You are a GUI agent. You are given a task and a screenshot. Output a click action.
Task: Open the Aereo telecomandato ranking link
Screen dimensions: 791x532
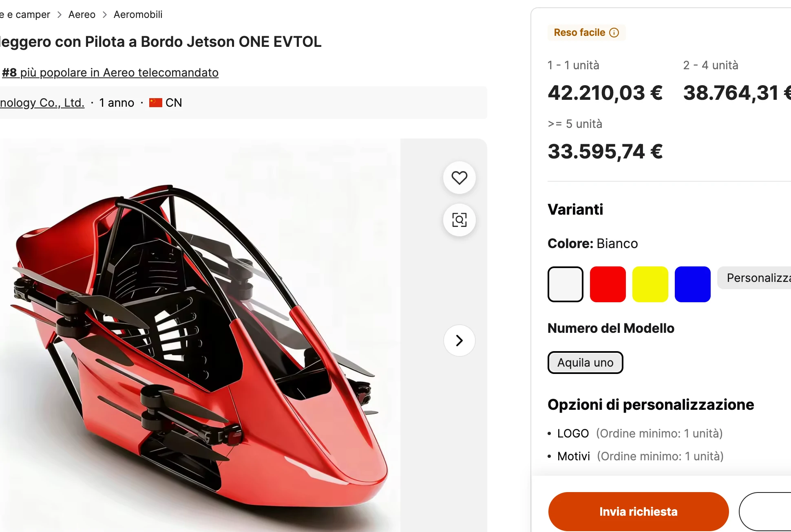pyautogui.click(x=110, y=73)
